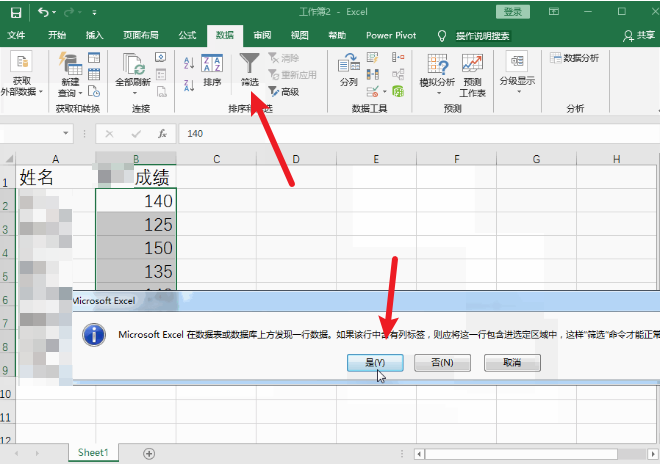Open the Ribbon Display Options icon
661x465 pixels.
tap(554, 11)
